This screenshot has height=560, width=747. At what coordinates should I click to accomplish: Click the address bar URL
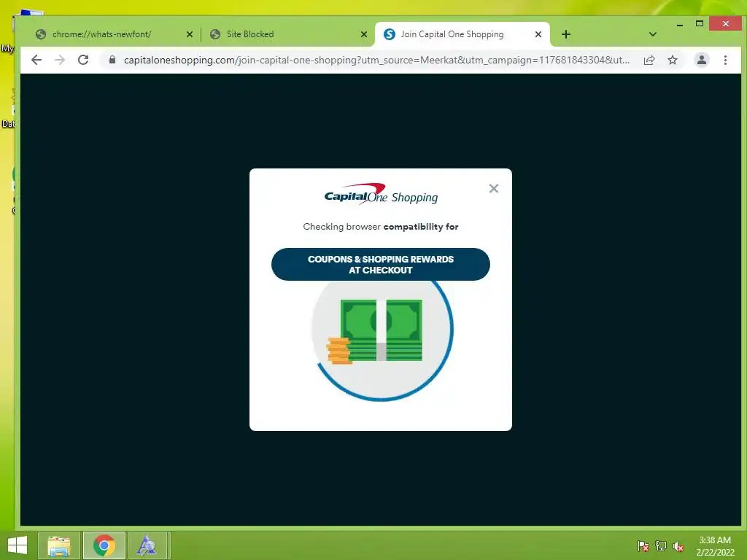(x=376, y=60)
